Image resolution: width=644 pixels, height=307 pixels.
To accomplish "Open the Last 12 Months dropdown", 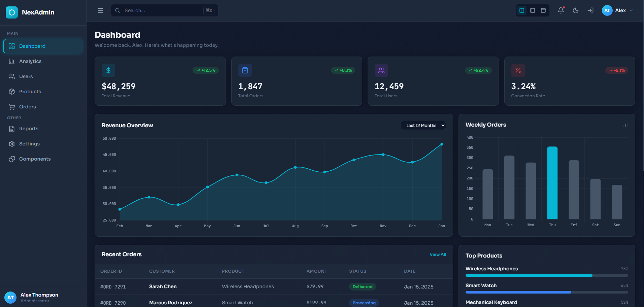I will [423, 125].
